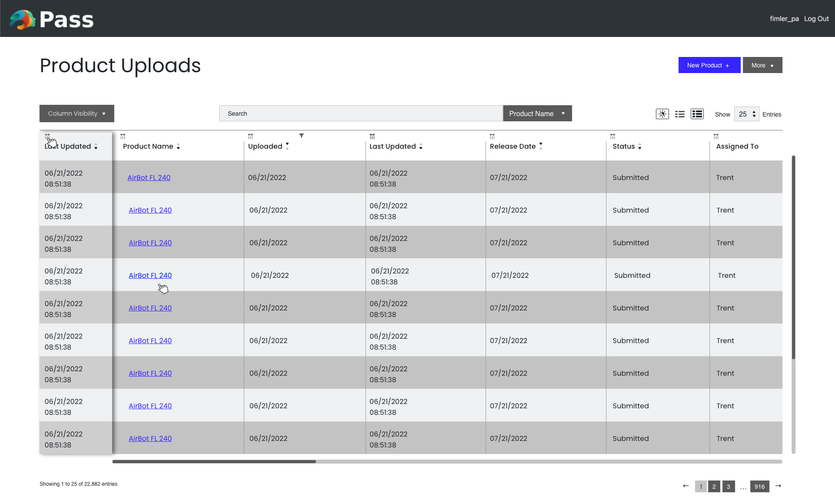Screen dimensions: 835x504
Task: Jump to last page 916
Action: pyautogui.click(x=760, y=486)
